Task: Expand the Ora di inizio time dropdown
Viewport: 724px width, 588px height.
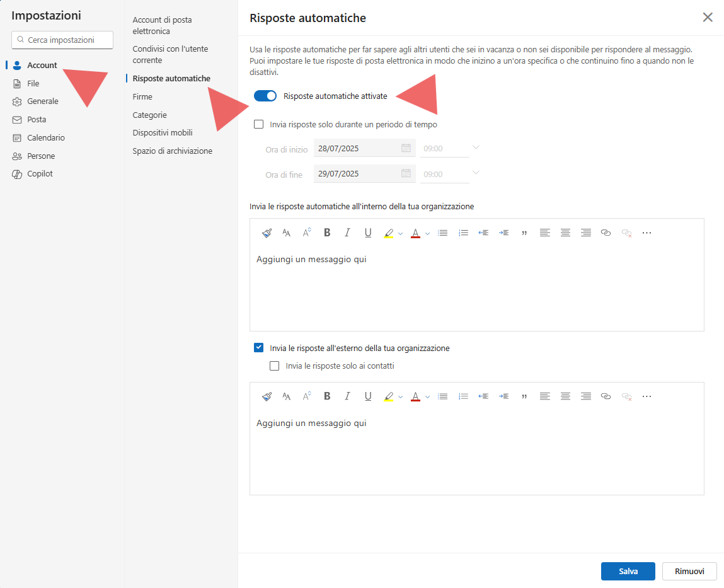Action: pos(476,148)
